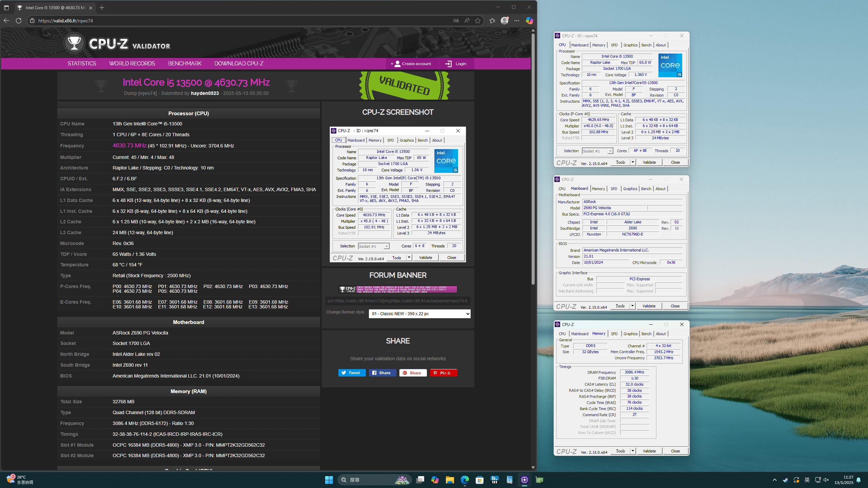Click the Create account button

(412, 64)
